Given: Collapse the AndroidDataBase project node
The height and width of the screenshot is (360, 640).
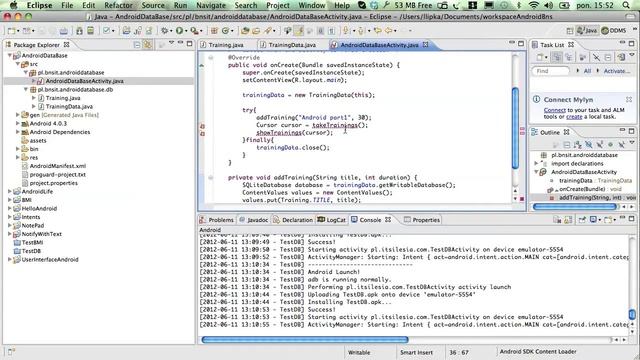Looking at the screenshot, I should click(10, 56).
